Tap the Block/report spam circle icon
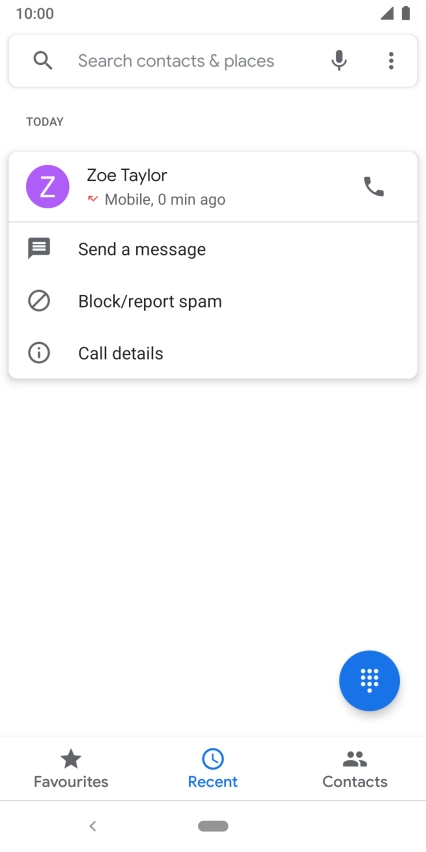 click(x=39, y=301)
